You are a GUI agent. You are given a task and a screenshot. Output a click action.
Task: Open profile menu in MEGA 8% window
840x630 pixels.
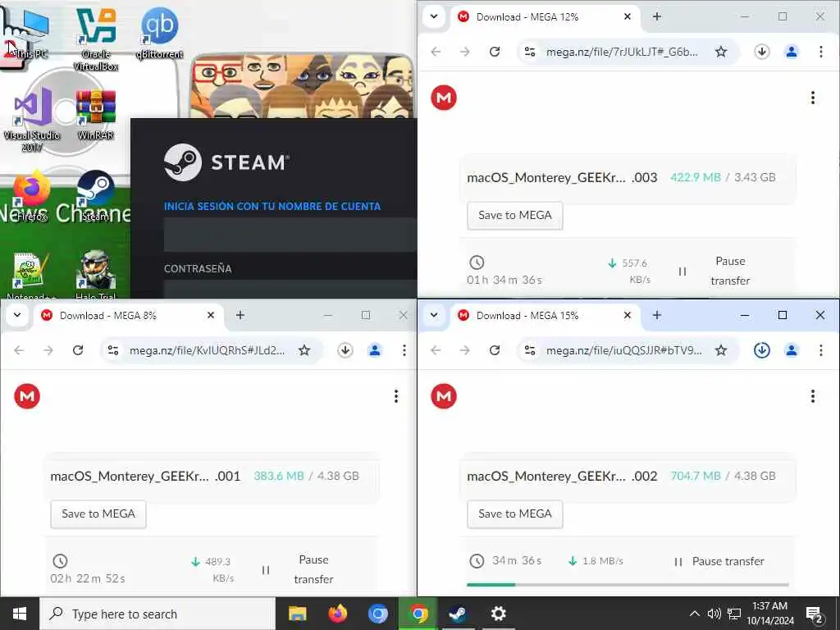(374, 350)
